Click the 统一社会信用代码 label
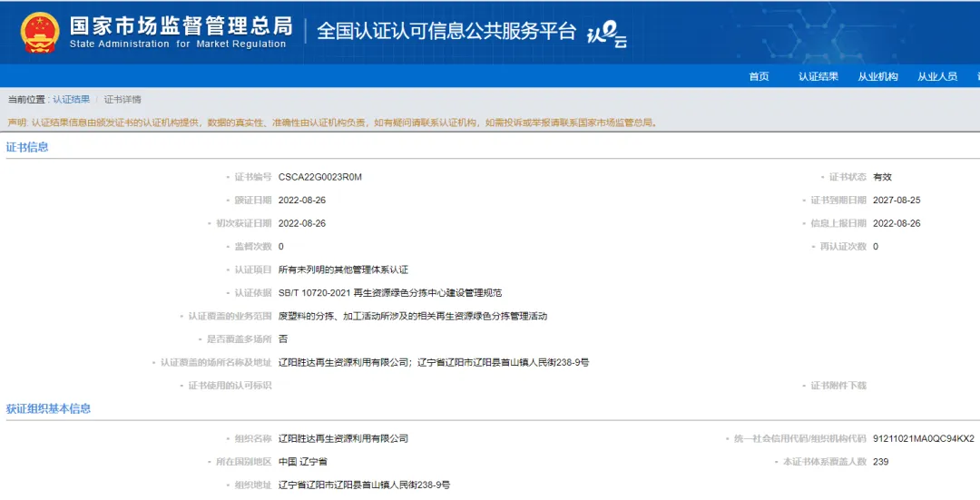 pos(799,439)
